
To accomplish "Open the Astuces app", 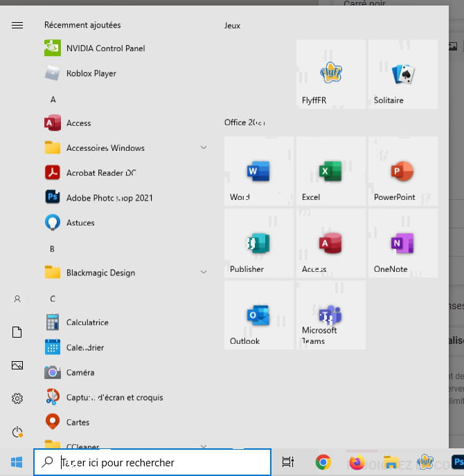I will click(126, 223).
